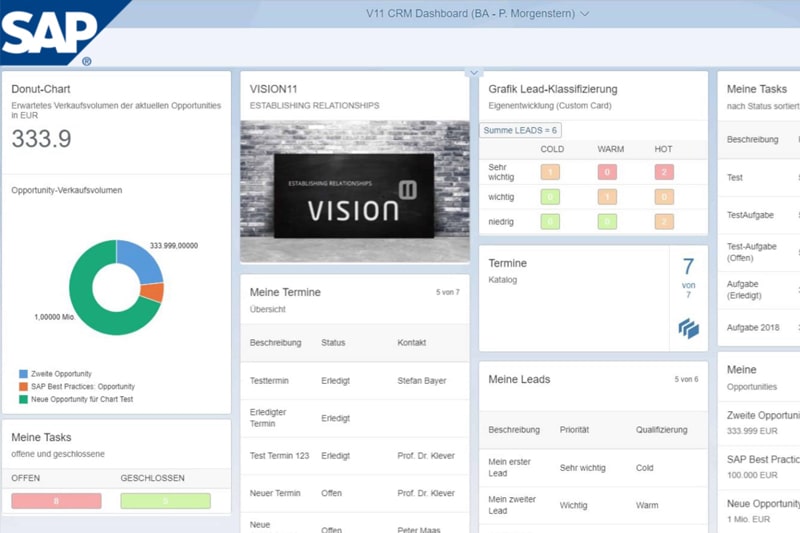Open SAP Best Practices 100.000 EUR item
Image resolution: width=800 pixels, height=533 pixels.
[x=759, y=467]
